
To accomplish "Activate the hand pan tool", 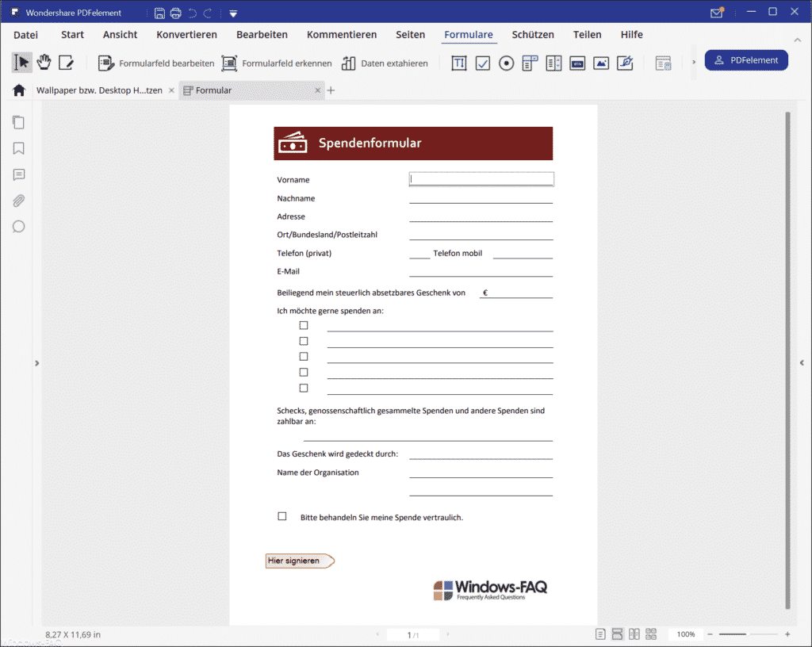I will (44, 63).
